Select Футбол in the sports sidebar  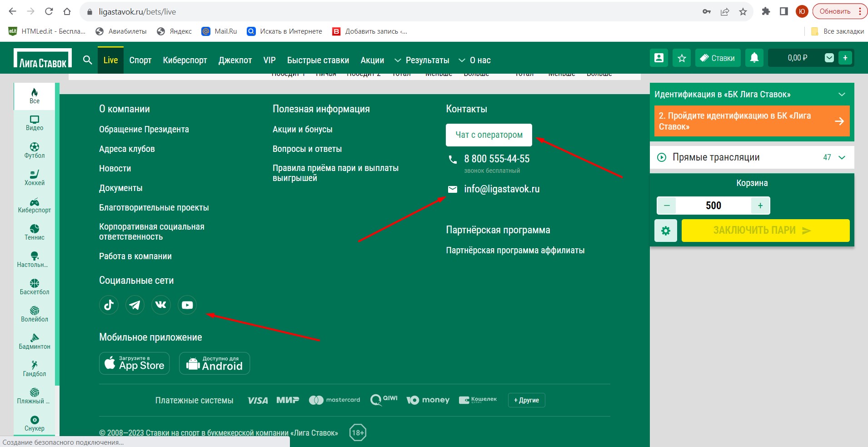[35, 150]
